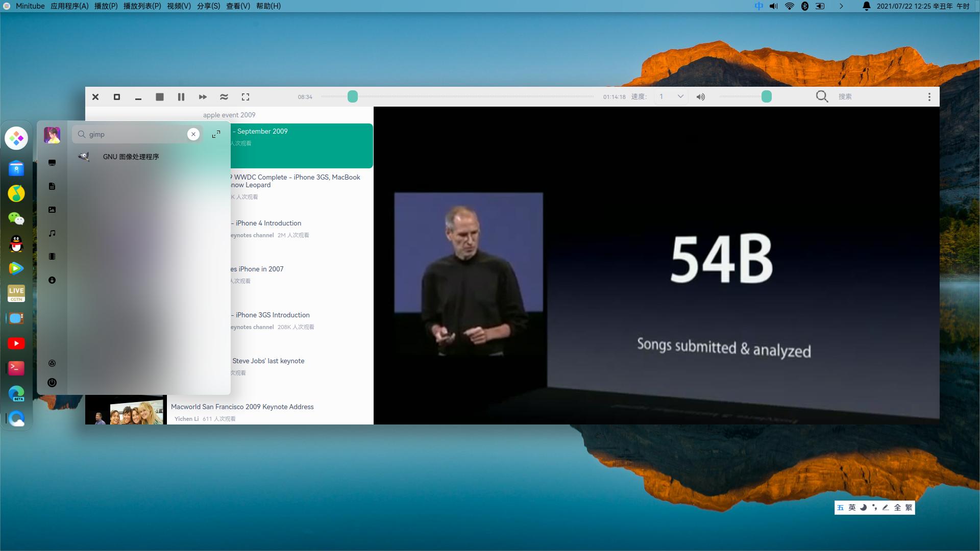Expand the launcher to fullscreen
This screenshot has height=551, width=980.
216,134
